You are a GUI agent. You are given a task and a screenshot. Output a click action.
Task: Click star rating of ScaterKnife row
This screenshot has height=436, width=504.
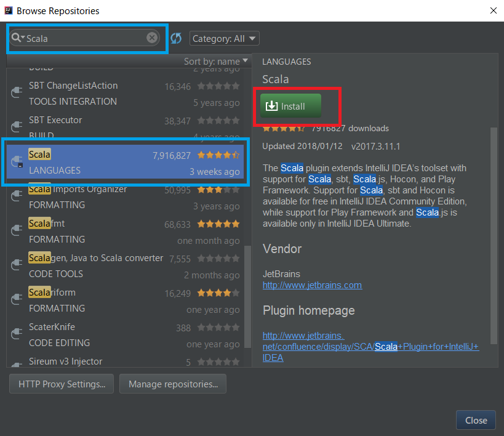(218, 328)
